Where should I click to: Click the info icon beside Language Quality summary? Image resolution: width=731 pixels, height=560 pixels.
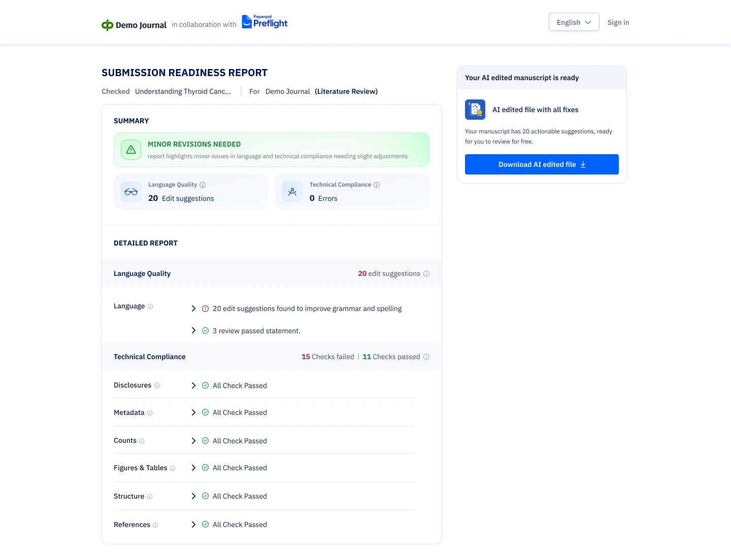203,185
